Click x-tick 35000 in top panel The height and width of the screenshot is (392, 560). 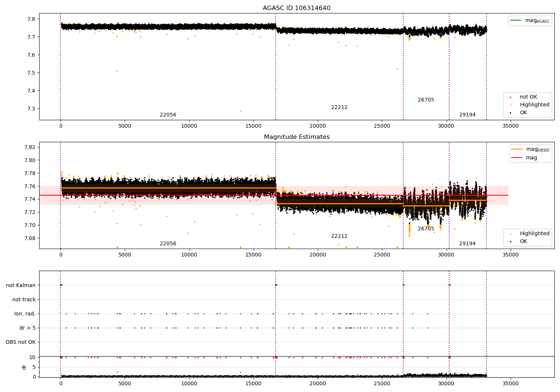coord(510,126)
